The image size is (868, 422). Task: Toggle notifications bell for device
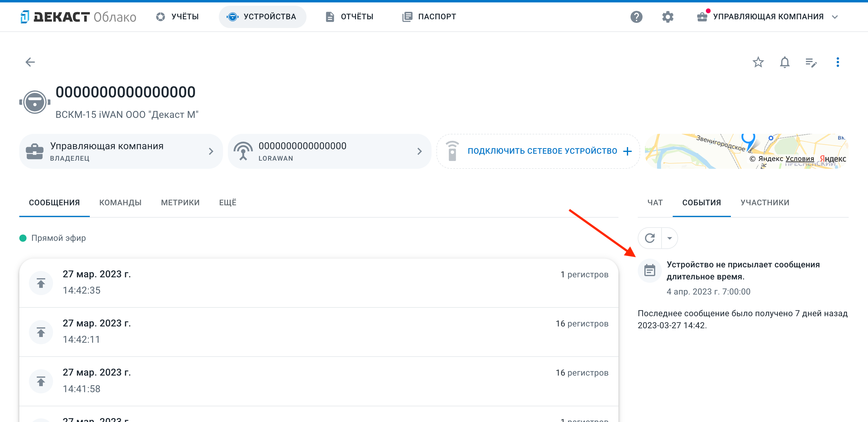pyautogui.click(x=785, y=62)
